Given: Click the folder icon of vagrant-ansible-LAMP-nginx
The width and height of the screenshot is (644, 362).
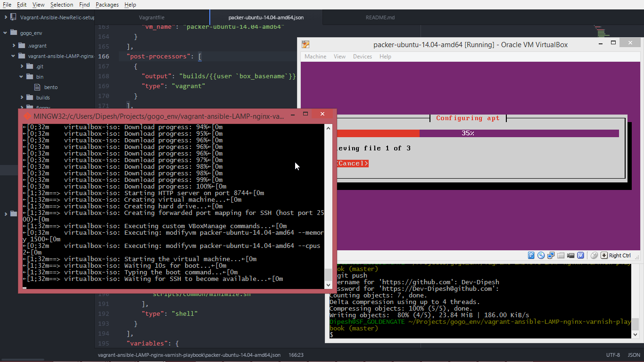Looking at the screenshot, I should tap(22, 56).
